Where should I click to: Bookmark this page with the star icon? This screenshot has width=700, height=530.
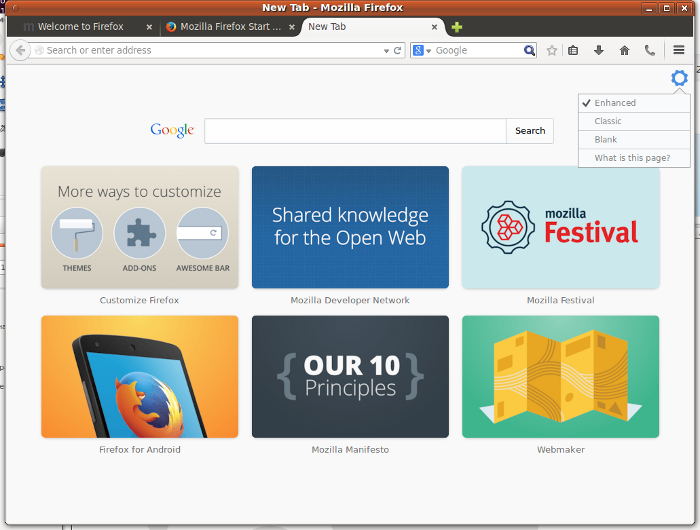(552, 50)
